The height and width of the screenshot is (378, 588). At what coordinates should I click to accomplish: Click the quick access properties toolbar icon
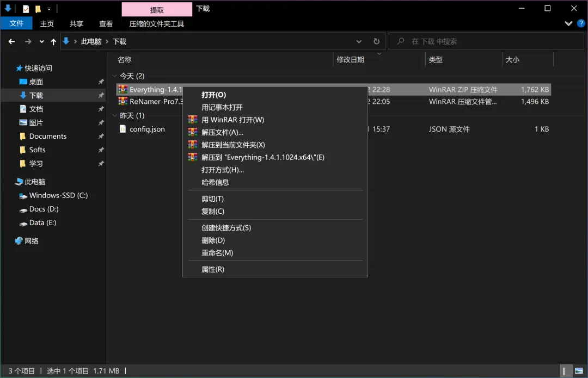click(26, 9)
